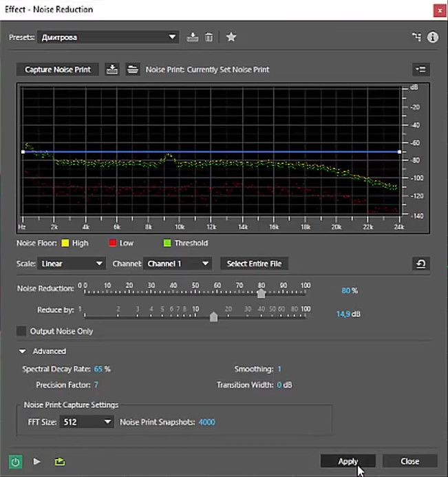Click the Close button
The width and height of the screenshot is (448, 477).
click(x=409, y=461)
